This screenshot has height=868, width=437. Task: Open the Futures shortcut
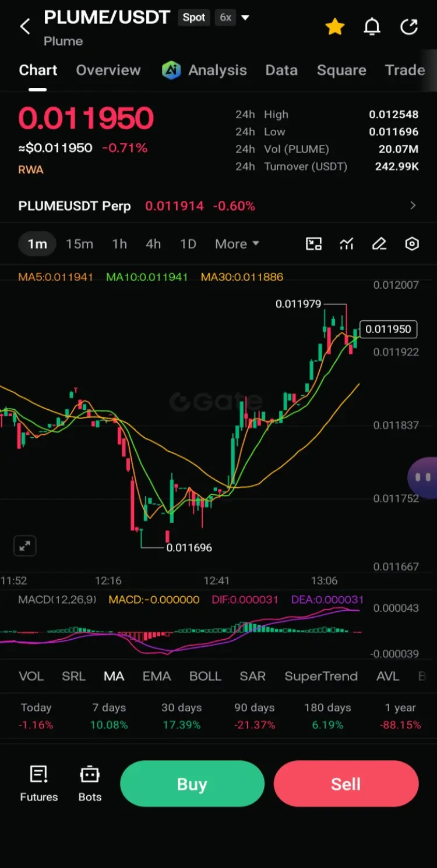tap(39, 784)
